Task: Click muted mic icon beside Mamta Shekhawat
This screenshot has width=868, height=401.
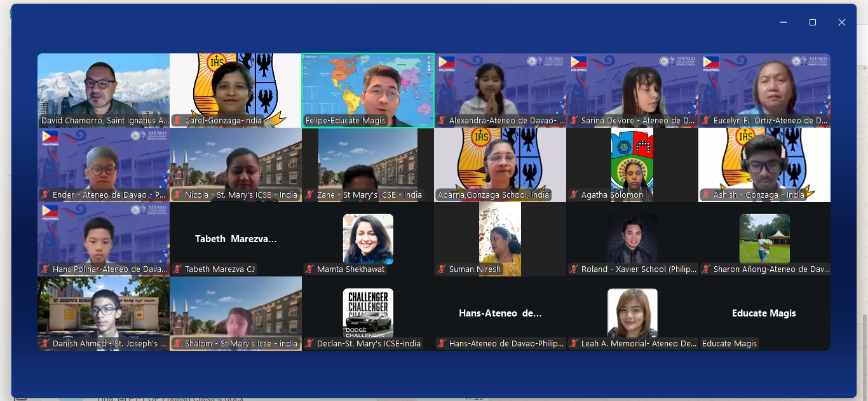Action: [309, 269]
